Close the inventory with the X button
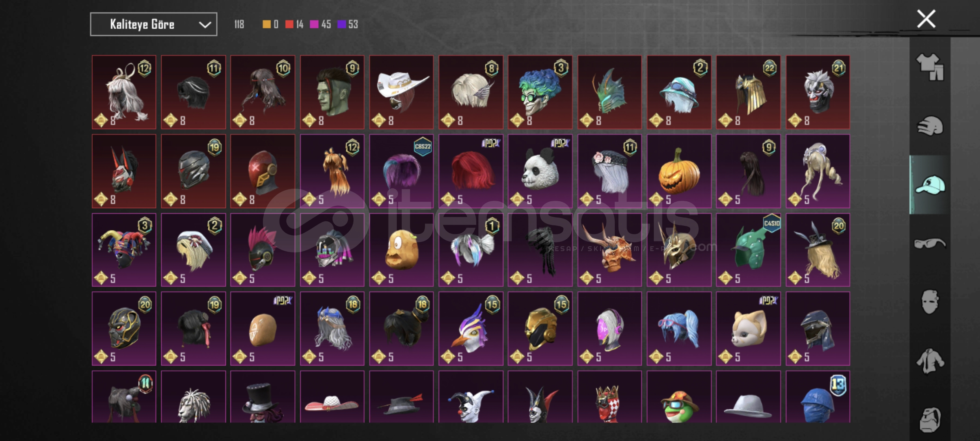Image resolution: width=980 pixels, height=441 pixels. [x=926, y=19]
